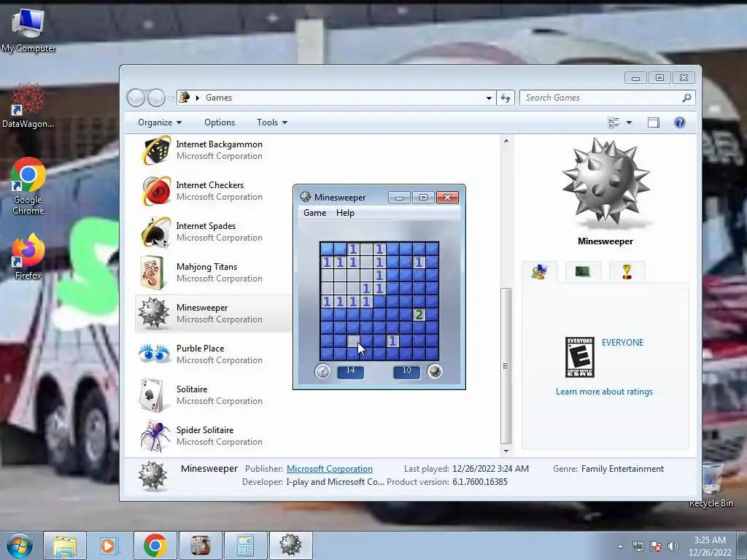Click Options in the Games toolbar

[x=220, y=122]
